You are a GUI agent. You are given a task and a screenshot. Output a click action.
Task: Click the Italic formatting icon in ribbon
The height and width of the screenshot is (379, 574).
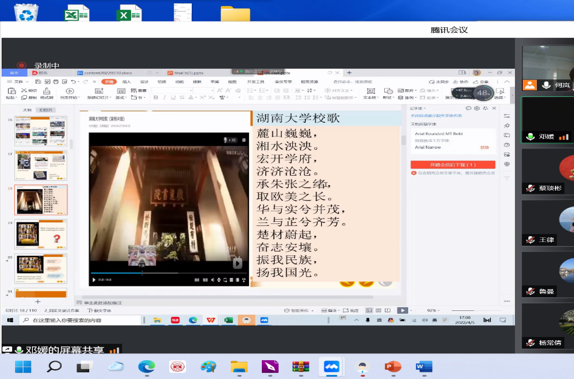(164, 97)
